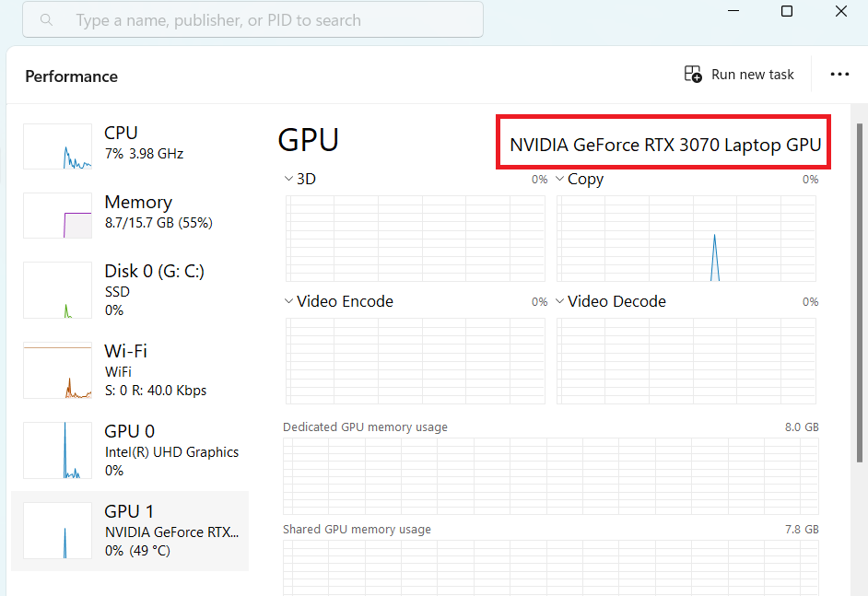Open the Disk 0 (G: C:) entry

[130, 290]
